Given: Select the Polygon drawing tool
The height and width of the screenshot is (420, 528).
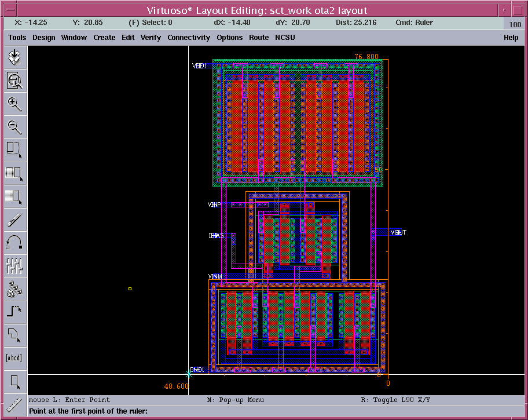Looking at the screenshot, I should [15, 335].
